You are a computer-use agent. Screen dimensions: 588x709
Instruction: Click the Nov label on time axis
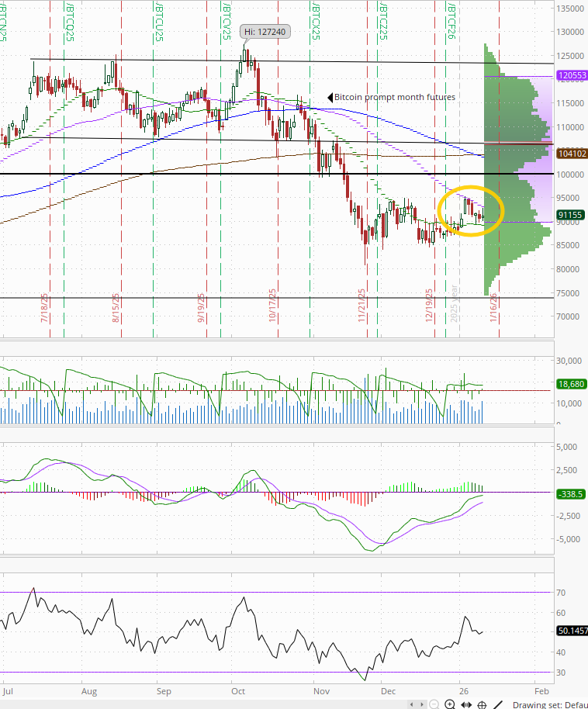coord(322,691)
